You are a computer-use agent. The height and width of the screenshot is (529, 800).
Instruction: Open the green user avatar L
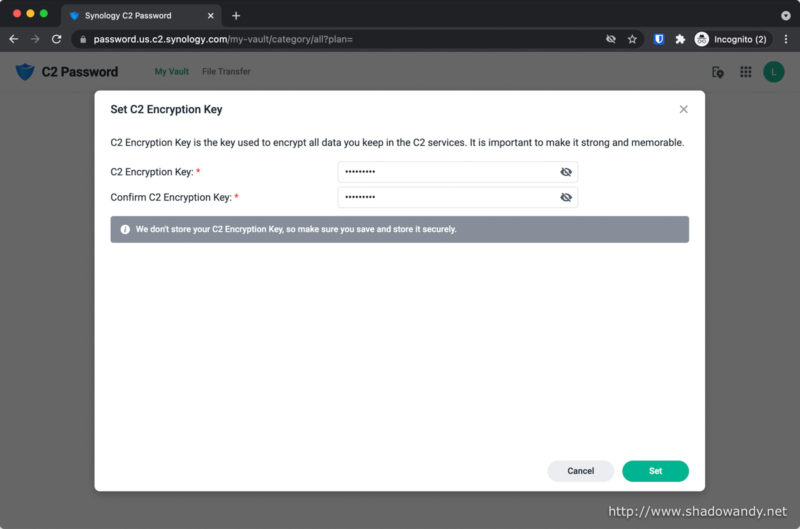click(773, 72)
